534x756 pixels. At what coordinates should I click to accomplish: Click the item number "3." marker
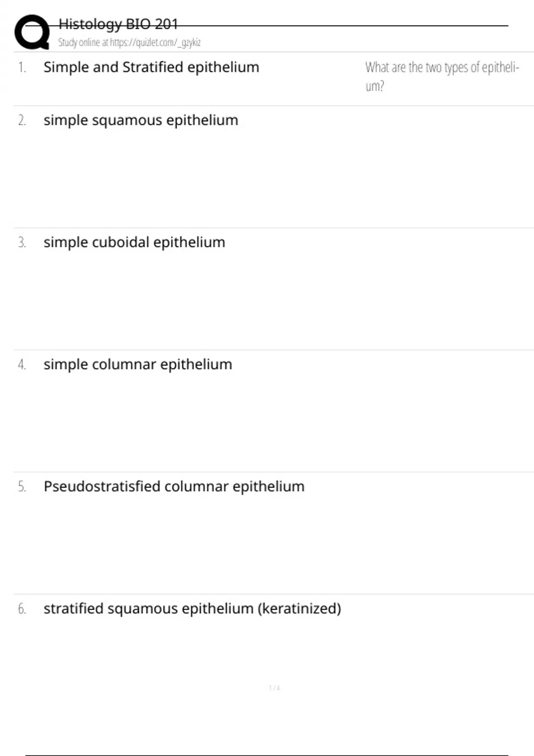click(x=22, y=243)
